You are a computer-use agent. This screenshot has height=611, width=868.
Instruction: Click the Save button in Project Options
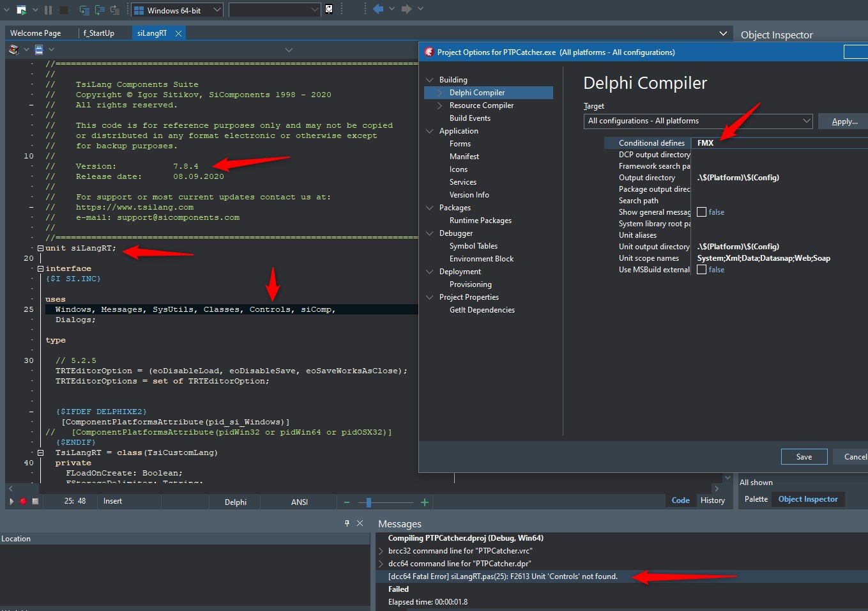(x=804, y=457)
